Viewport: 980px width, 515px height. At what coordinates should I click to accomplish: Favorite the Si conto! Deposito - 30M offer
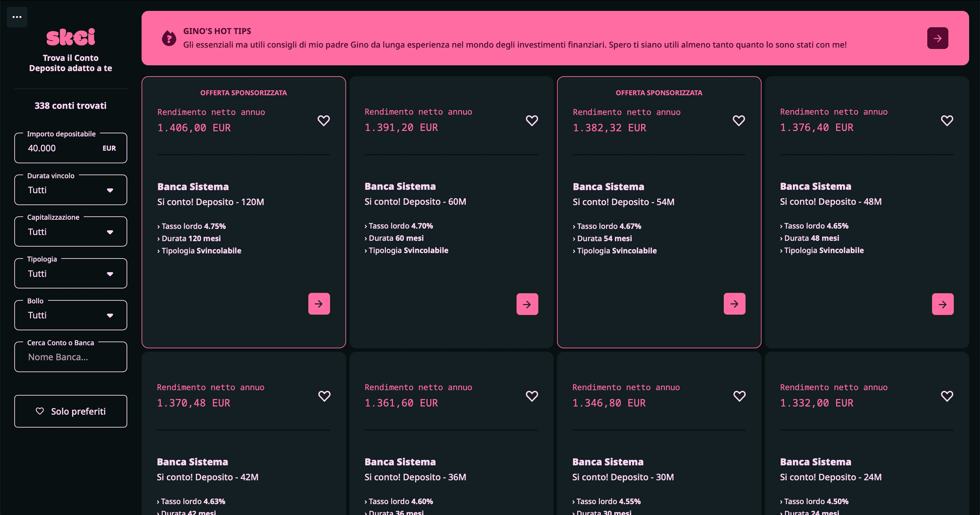point(739,396)
